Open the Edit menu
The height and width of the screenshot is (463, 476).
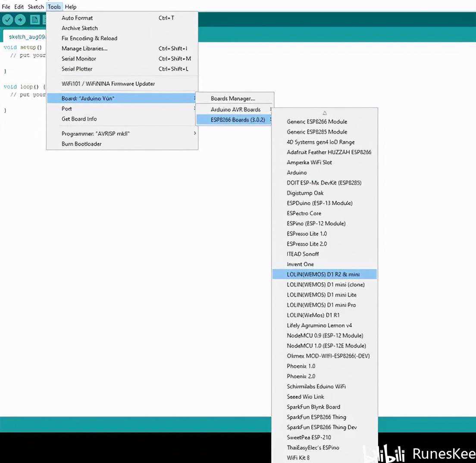pyautogui.click(x=19, y=6)
